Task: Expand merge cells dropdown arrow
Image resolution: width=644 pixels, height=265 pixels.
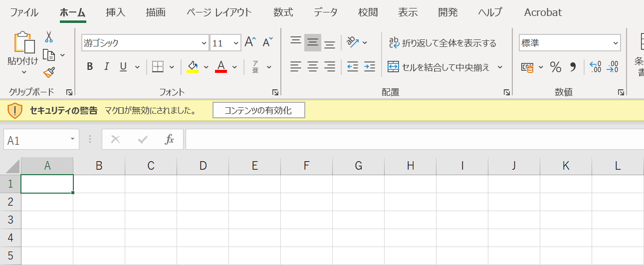Action: tap(500, 67)
